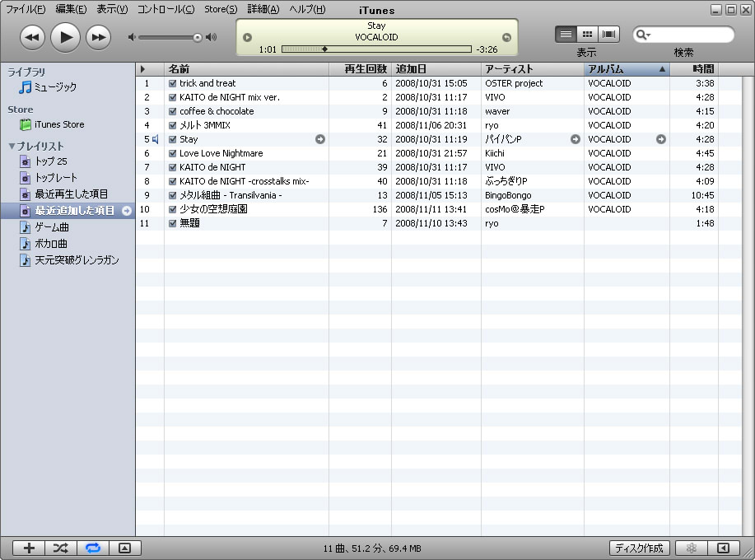755x560 pixels.
Task: Click the arrow icon at right of display panel
Action: point(506,37)
